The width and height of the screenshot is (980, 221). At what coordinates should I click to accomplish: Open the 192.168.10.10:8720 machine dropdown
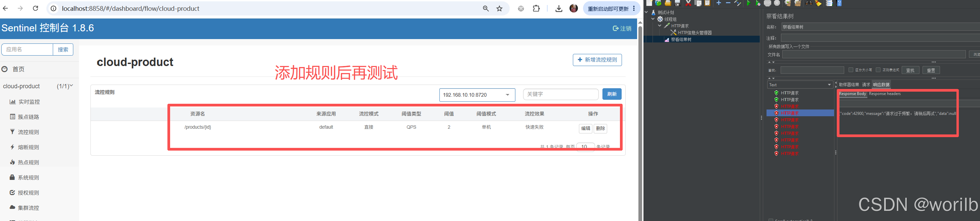click(x=477, y=95)
